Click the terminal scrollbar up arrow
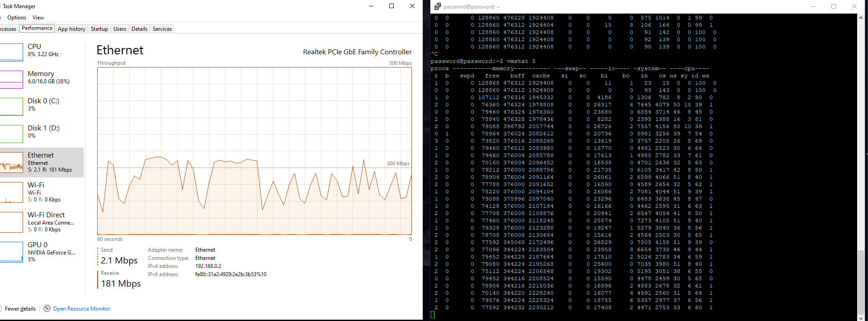The image size is (868, 321). point(861,18)
